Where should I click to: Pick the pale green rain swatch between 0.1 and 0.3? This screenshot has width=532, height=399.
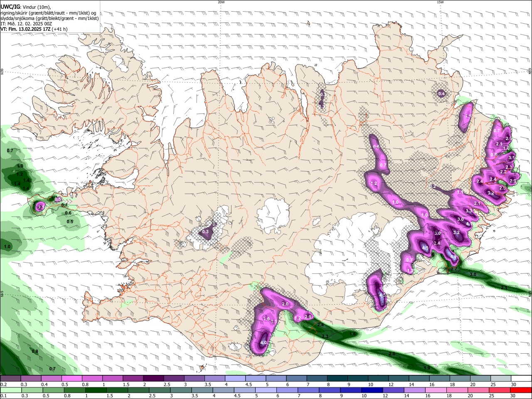click(x=10, y=390)
